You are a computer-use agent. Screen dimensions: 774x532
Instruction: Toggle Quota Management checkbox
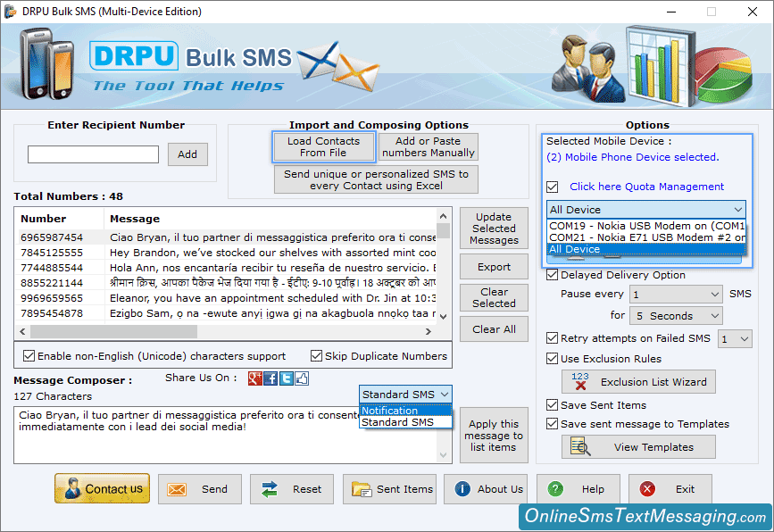coord(553,187)
